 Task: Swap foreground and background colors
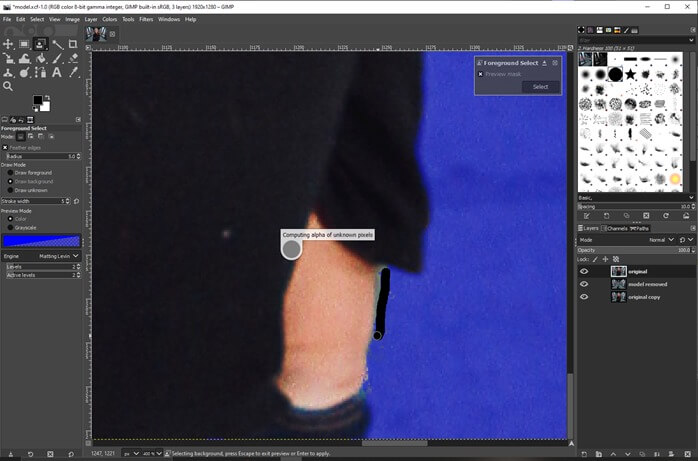pyautogui.click(x=47, y=98)
